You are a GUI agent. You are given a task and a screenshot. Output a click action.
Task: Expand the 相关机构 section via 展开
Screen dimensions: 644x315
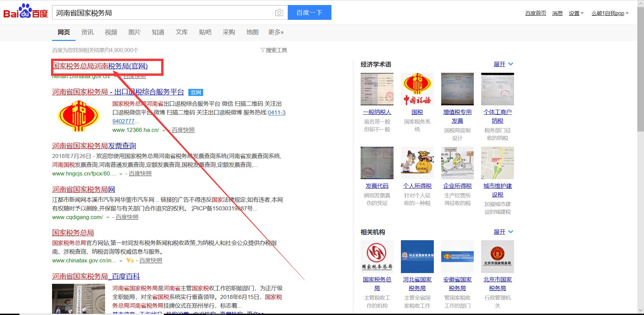pyautogui.click(x=500, y=232)
